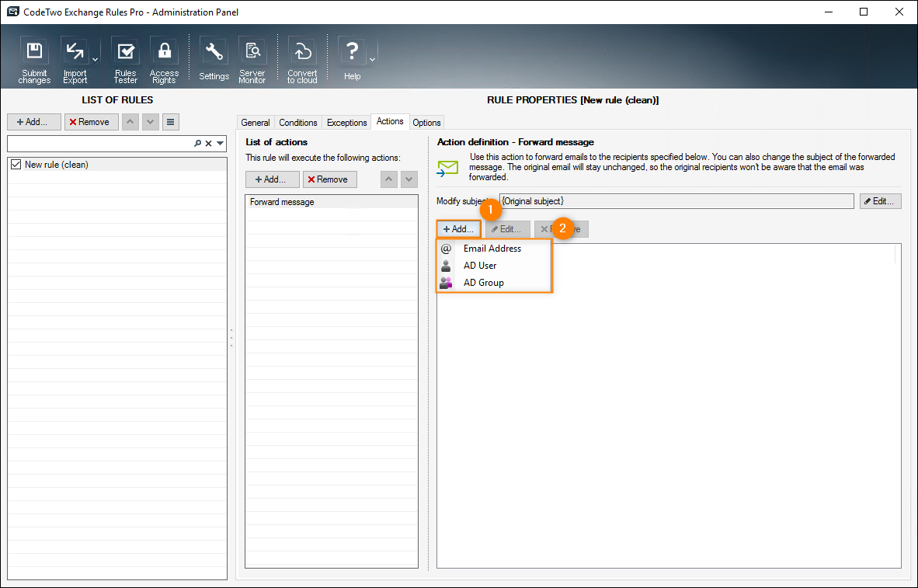Select the New rule (clean) row
The height and width of the screenshot is (588, 918).
point(117,165)
